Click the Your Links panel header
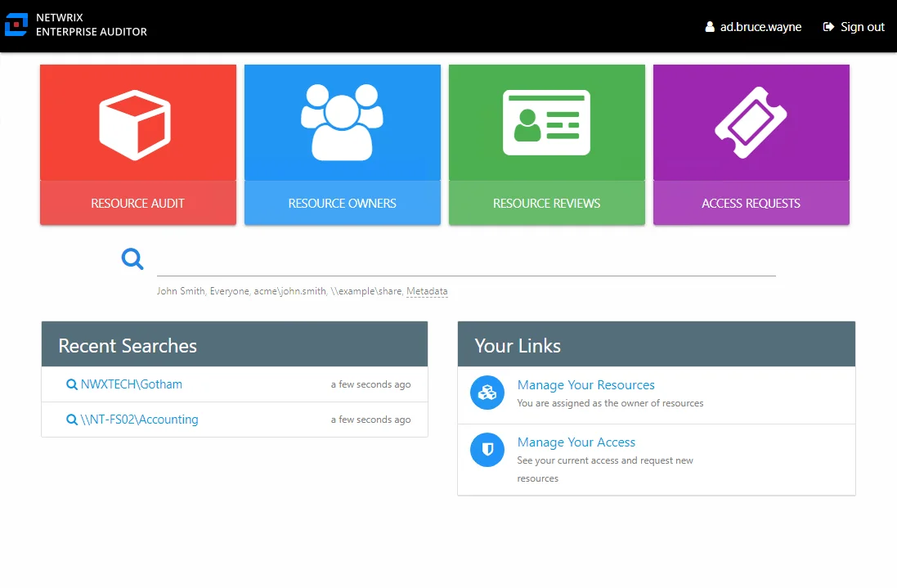The height and width of the screenshot is (588, 897). point(656,343)
